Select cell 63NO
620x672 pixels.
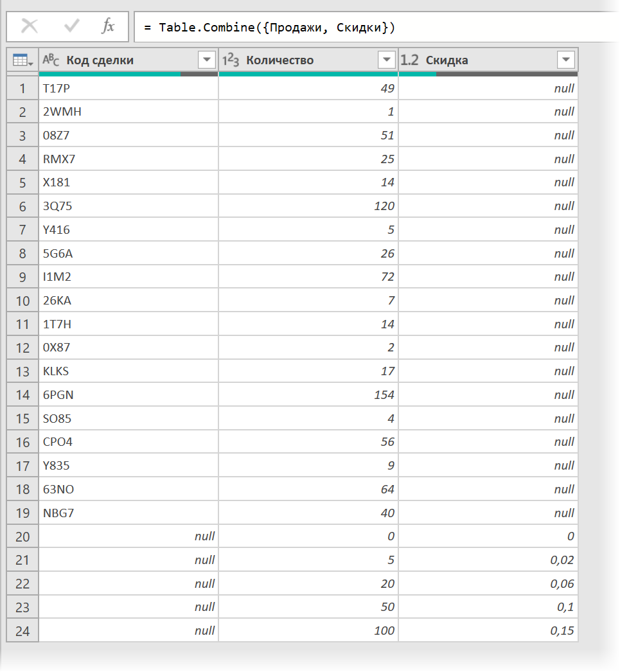coord(128,489)
